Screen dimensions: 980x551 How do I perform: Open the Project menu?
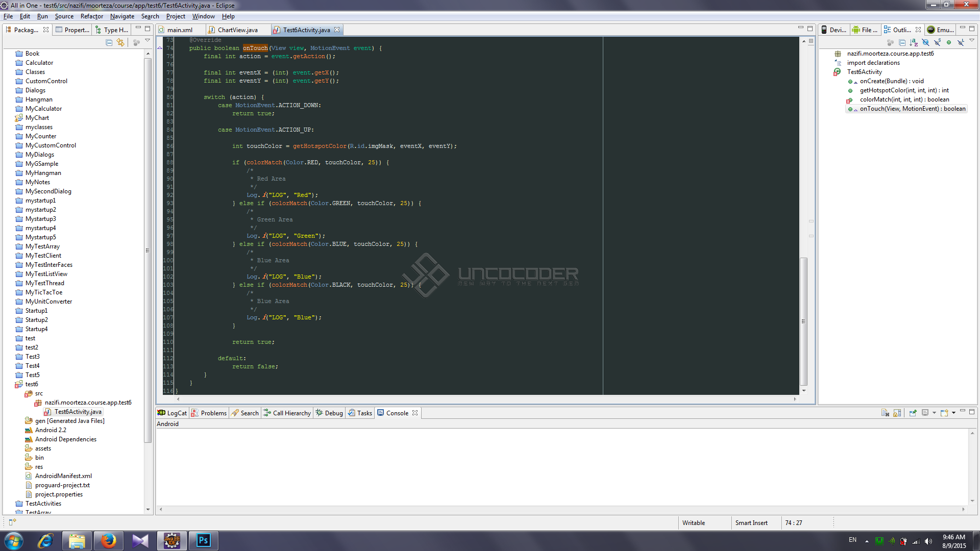[176, 16]
